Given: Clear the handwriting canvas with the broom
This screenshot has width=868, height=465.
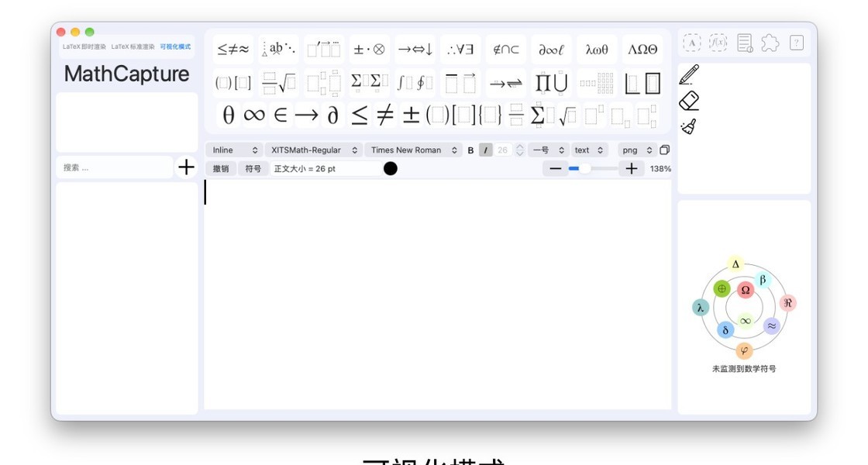Looking at the screenshot, I should pos(689,127).
